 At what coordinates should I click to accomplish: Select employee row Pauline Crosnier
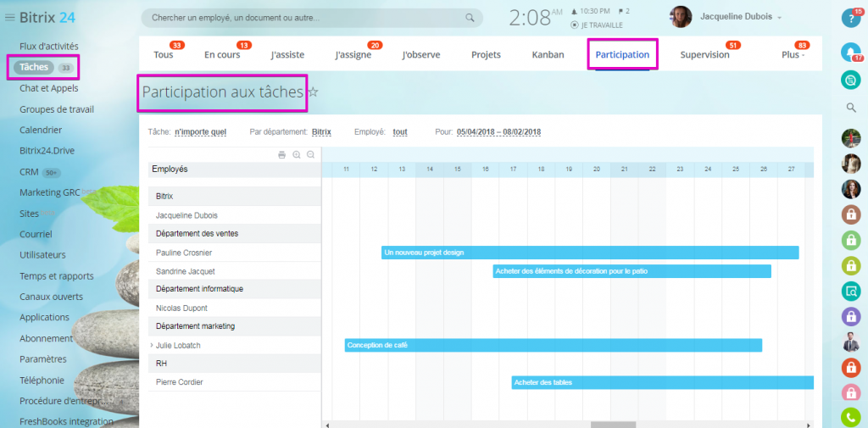235,253
